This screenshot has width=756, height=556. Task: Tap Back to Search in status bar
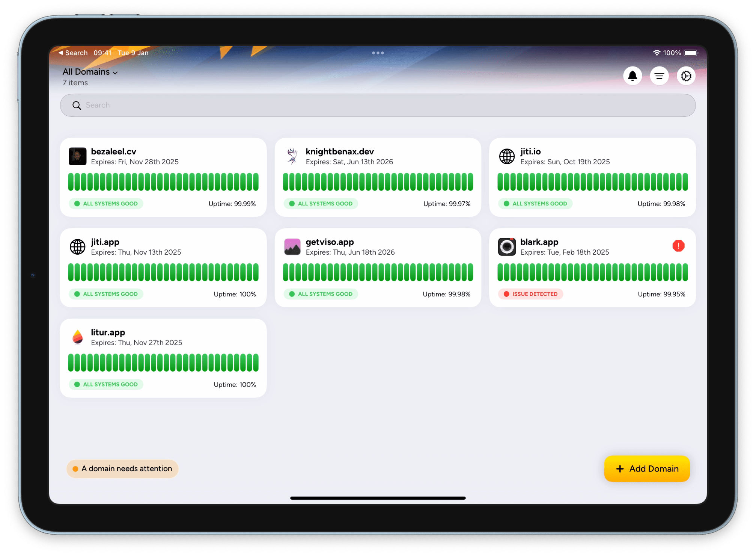[x=73, y=53]
